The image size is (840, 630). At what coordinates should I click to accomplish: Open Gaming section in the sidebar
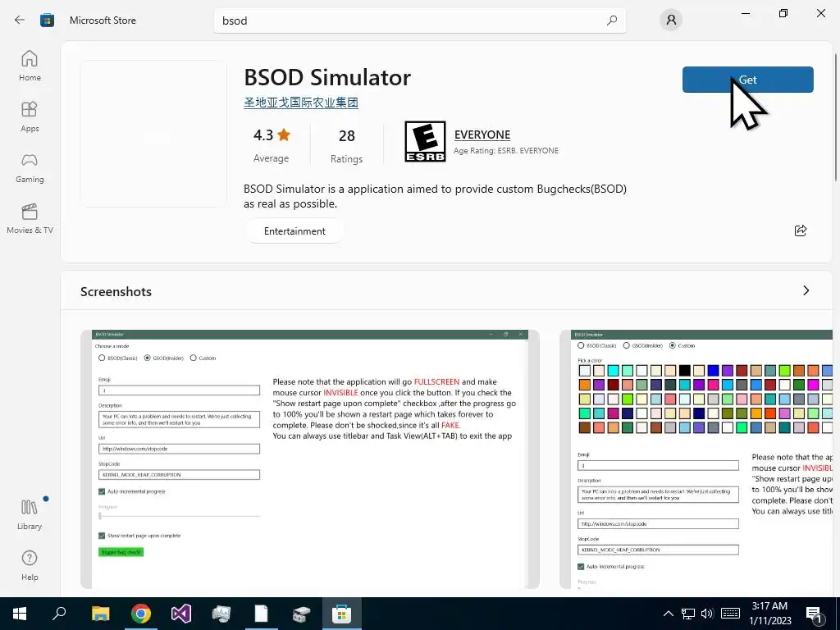(30, 167)
